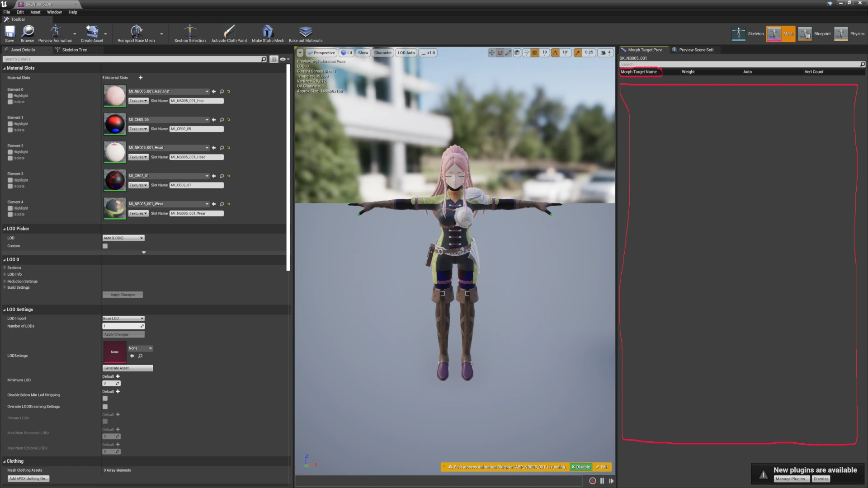Toggle Isolate for Element 0
Screen dimensions: 868x488
coord(10,102)
